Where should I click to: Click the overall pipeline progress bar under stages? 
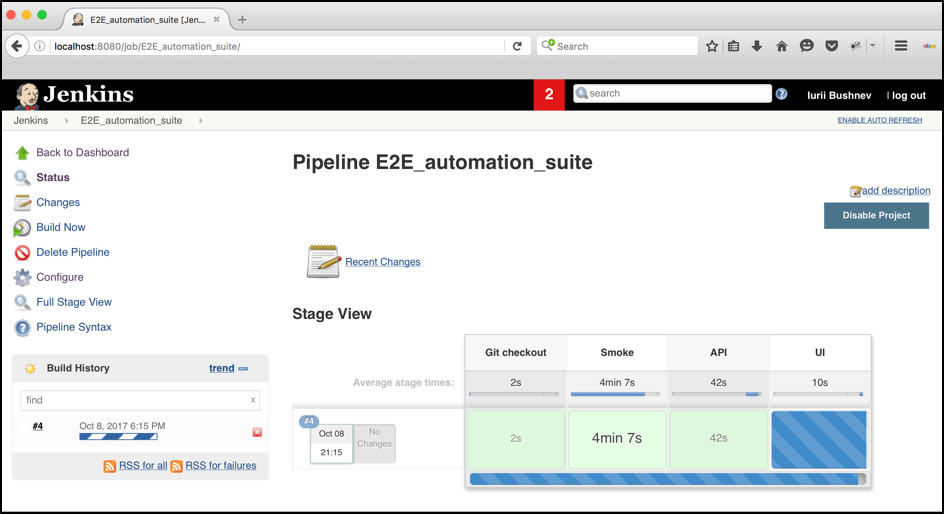tap(668, 479)
